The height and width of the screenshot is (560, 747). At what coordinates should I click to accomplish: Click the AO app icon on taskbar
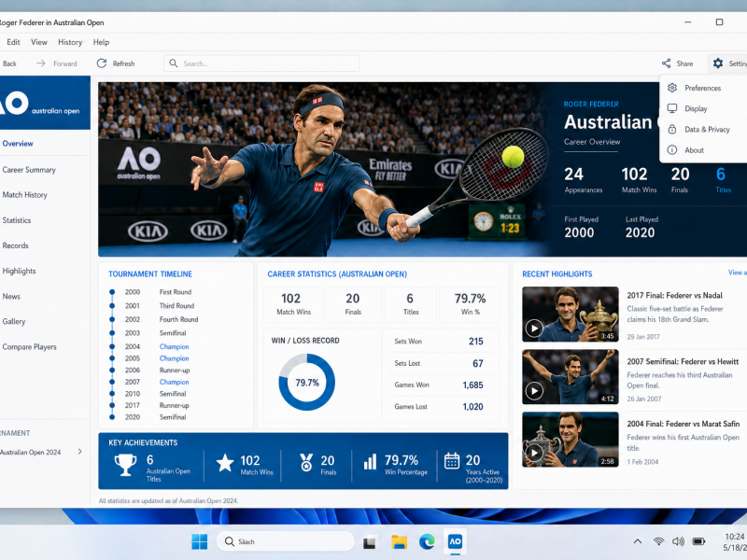click(x=455, y=541)
